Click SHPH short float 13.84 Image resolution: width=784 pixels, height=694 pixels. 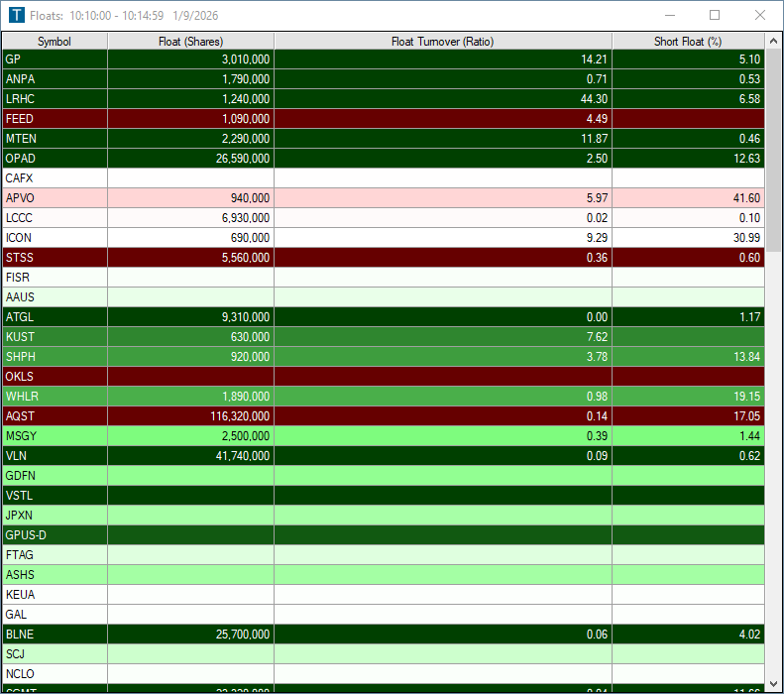pyautogui.click(x=746, y=357)
